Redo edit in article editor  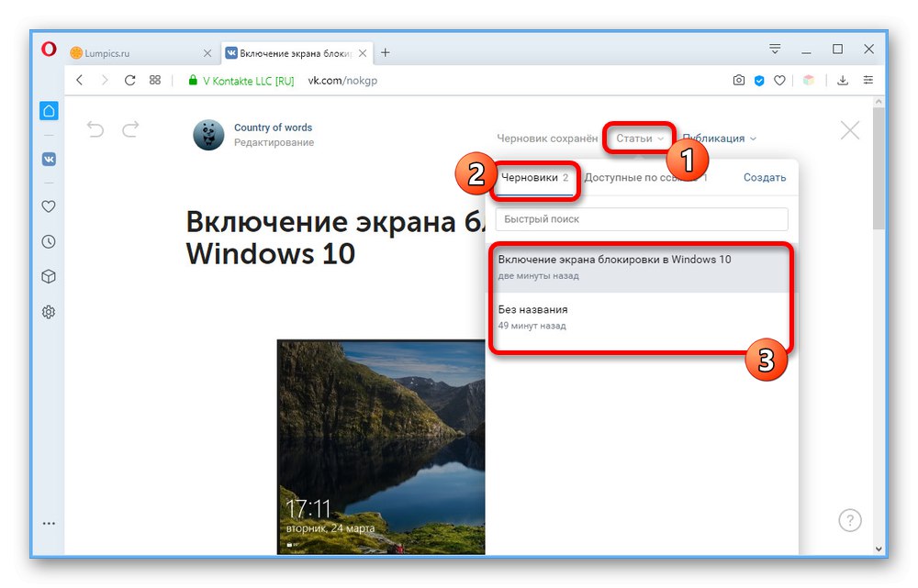130,128
